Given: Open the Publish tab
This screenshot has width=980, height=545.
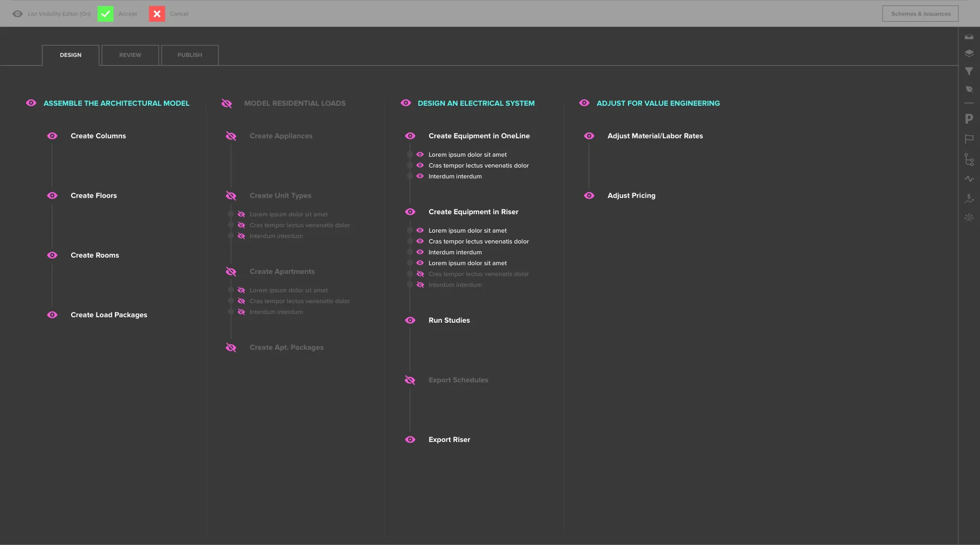Looking at the screenshot, I should 190,55.
